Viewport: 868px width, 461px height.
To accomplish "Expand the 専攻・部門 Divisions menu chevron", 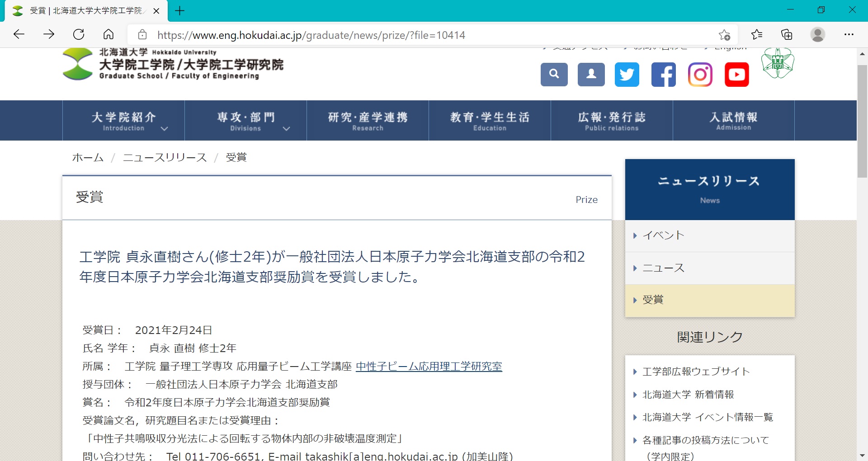I will (286, 129).
